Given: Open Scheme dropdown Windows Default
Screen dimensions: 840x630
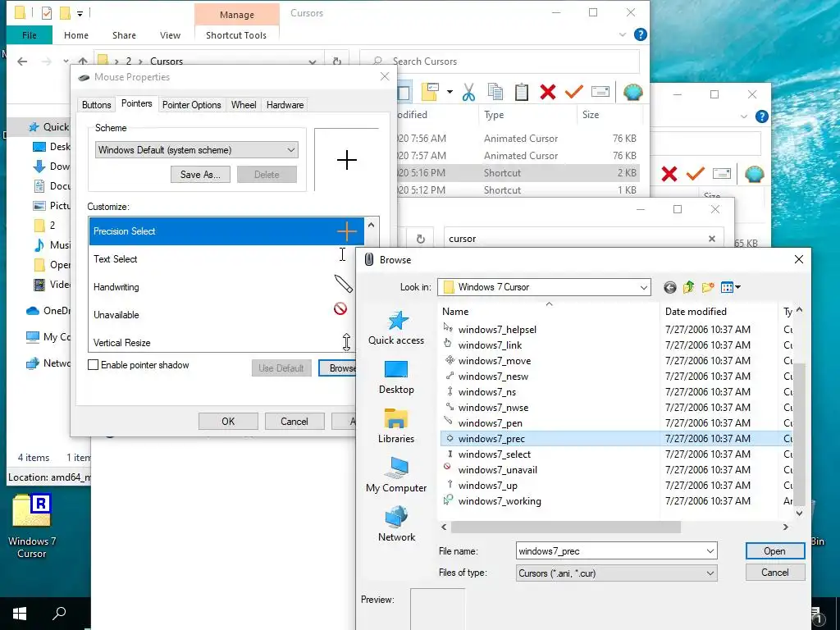Looking at the screenshot, I should tap(197, 150).
